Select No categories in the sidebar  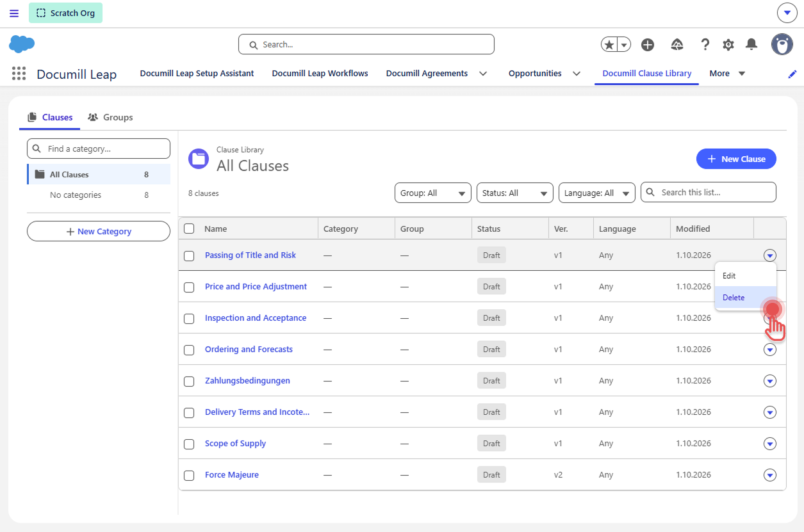pos(99,195)
